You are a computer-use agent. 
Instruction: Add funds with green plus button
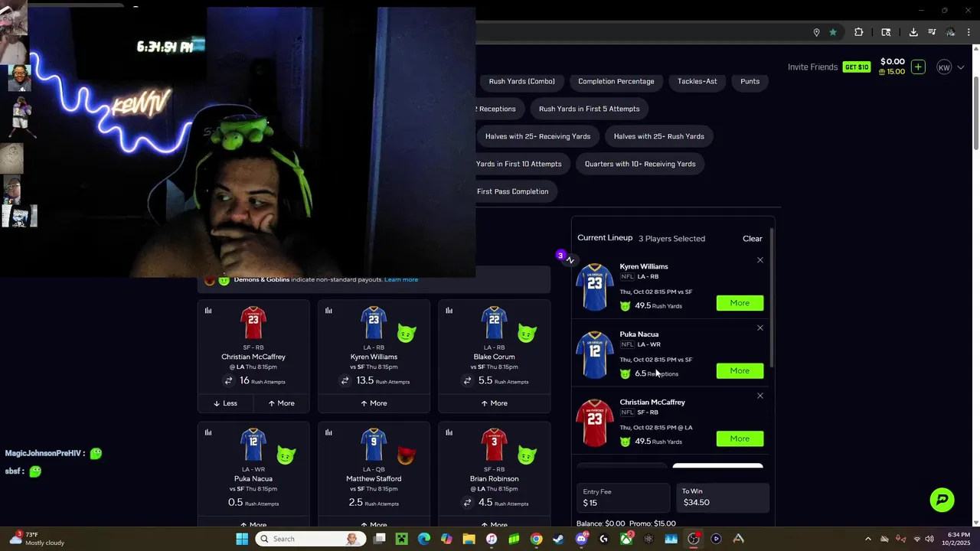[x=919, y=67]
